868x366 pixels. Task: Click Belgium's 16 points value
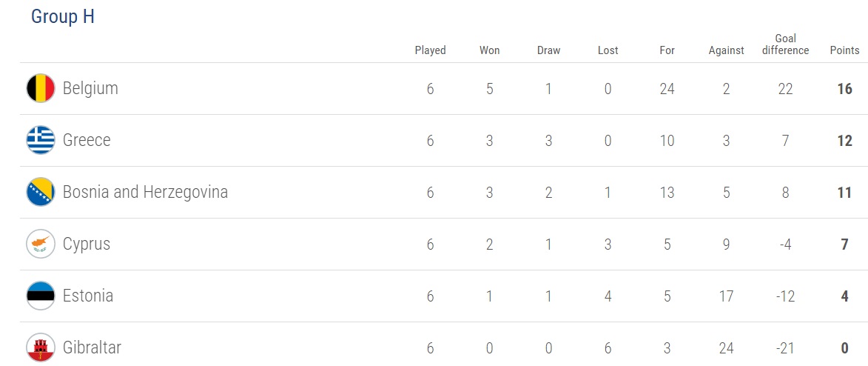(844, 89)
